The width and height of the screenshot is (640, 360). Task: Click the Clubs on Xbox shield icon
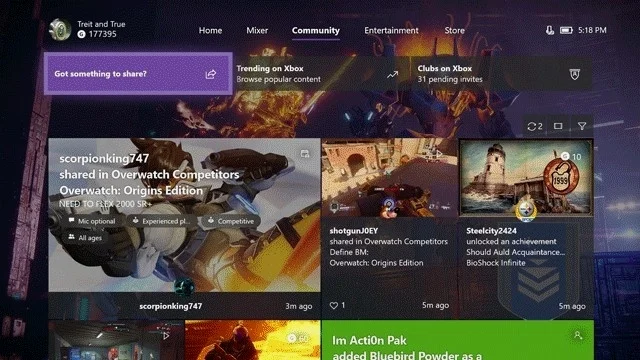[574, 74]
